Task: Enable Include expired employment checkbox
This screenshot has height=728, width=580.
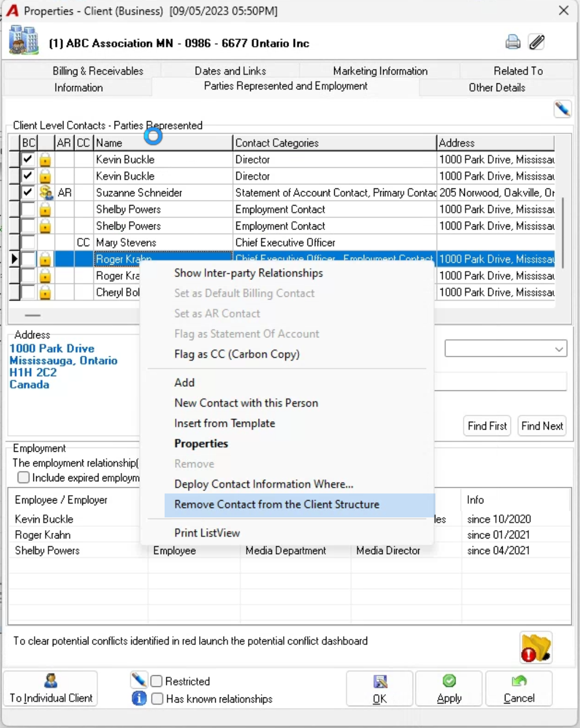Action: tap(23, 477)
